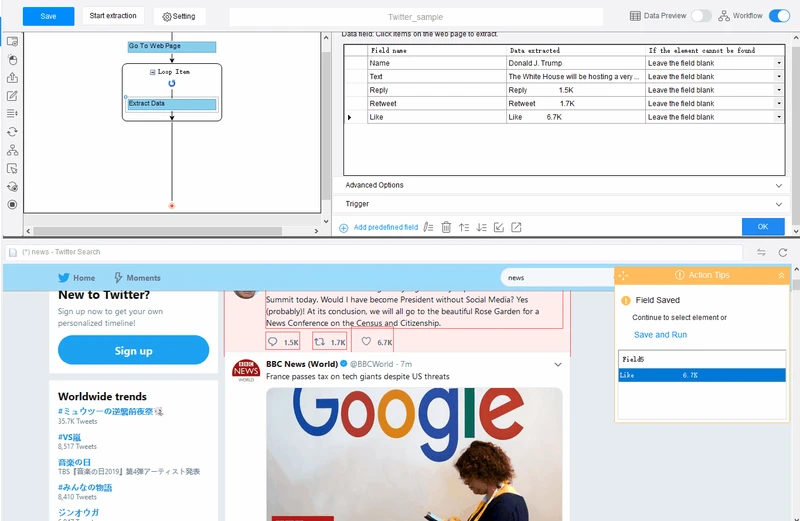800x521 pixels.
Task: Open the Like row 'element not found' dropdown
Action: (x=779, y=117)
